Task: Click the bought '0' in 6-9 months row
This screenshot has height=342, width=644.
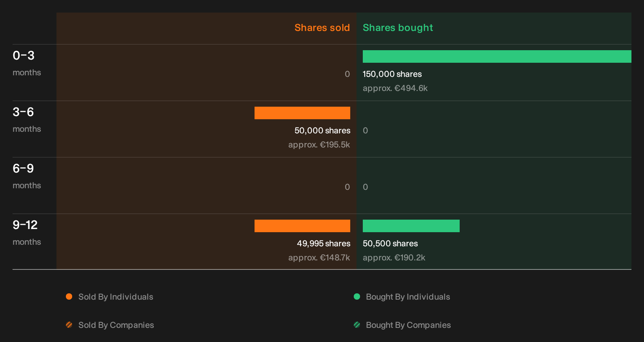Action: (366, 187)
